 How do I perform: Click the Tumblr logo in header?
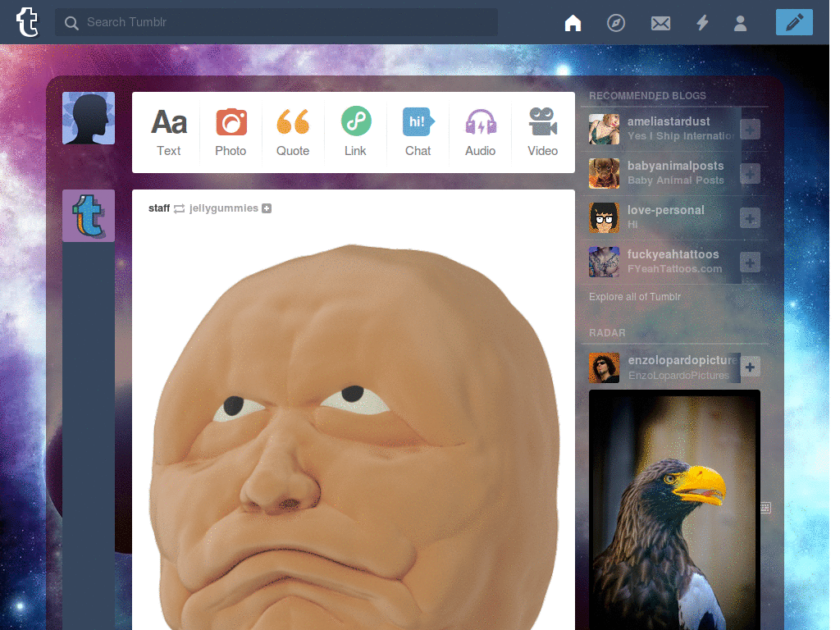click(x=27, y=22)
